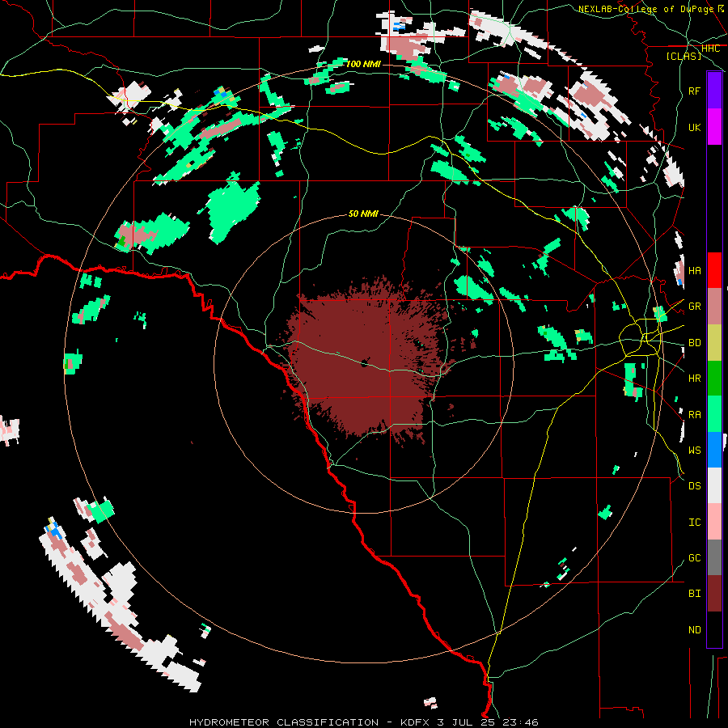Image resolution: width=728 pixels, height=728 pixels.
Task: Click the GR dusty-pink legend swatch
Action: pos(714,306)
